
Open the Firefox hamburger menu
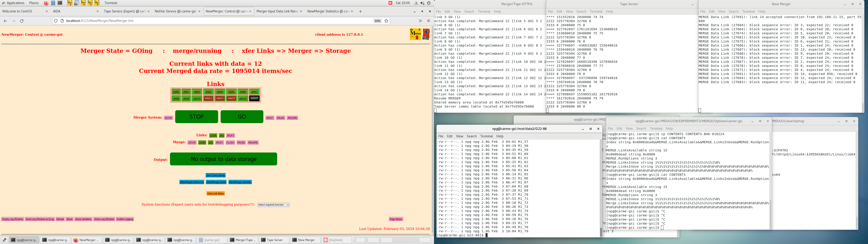(x=429, y=21)
